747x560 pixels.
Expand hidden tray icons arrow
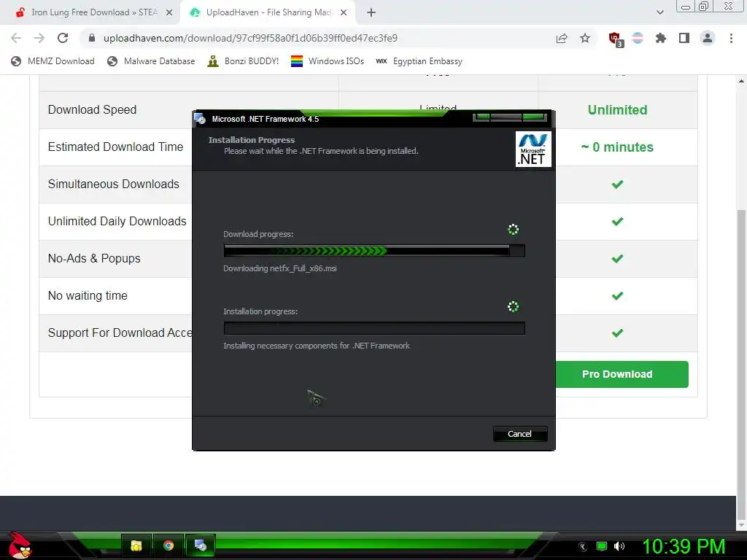583,547
